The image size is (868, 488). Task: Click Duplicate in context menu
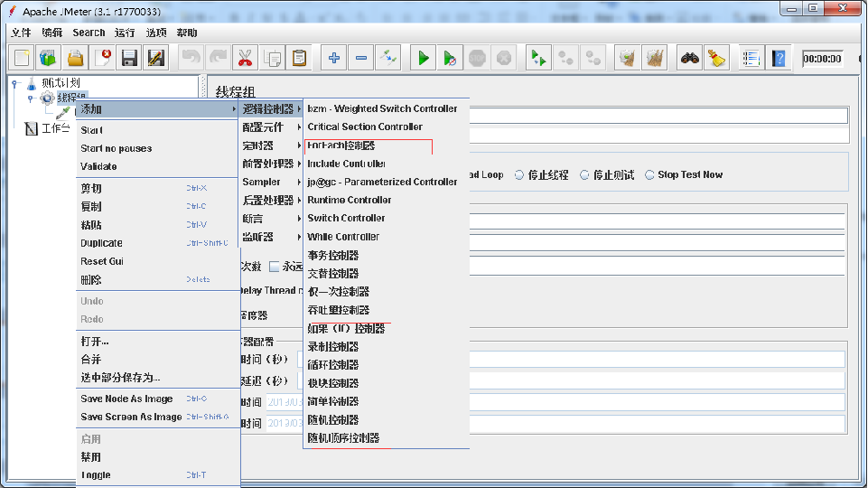coord(157,243)
